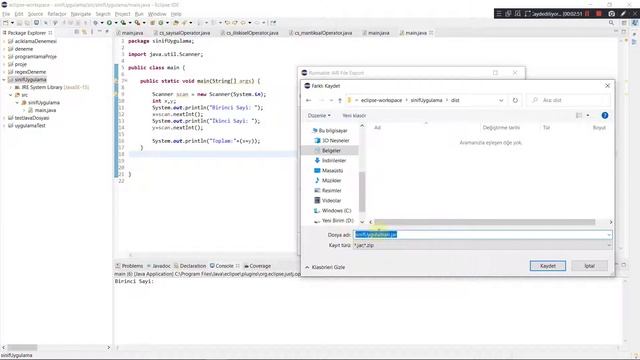The image size is (640, 360).
Task: Change the view layout icon in save dialog
Action: coord(579,116)
